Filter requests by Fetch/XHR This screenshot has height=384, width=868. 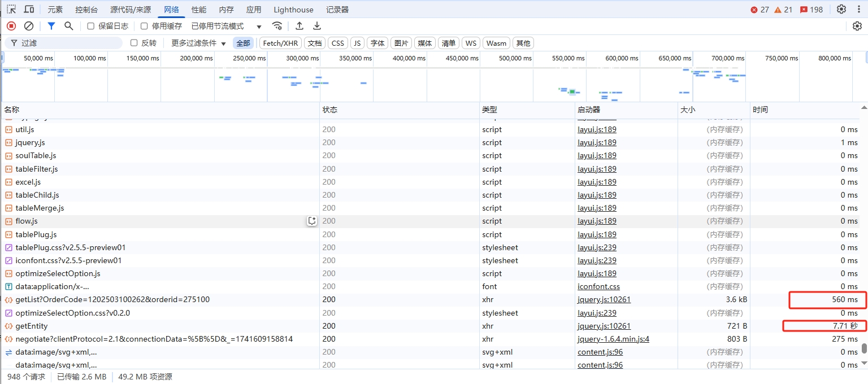[x=280, y=43]
